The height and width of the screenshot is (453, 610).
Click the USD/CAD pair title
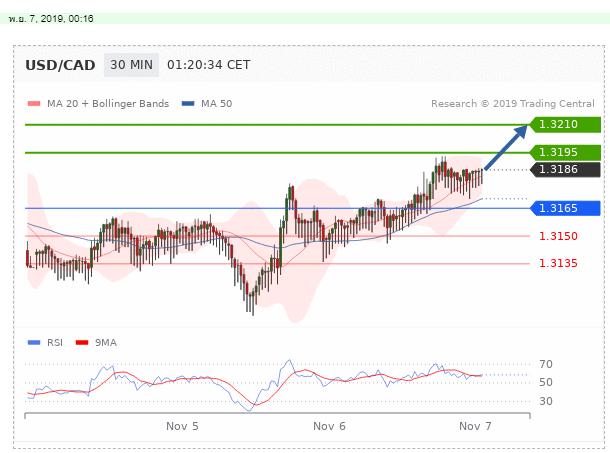coord(60,65)
